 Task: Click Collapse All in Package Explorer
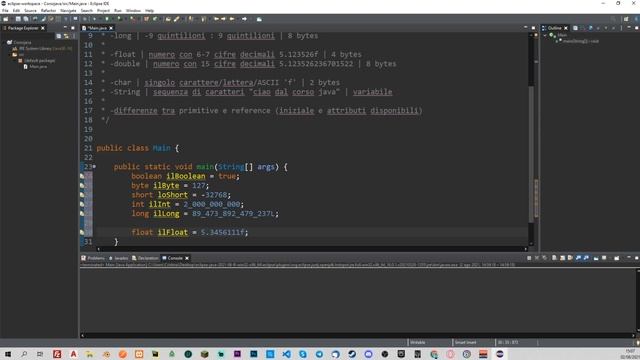click(59, 36)
